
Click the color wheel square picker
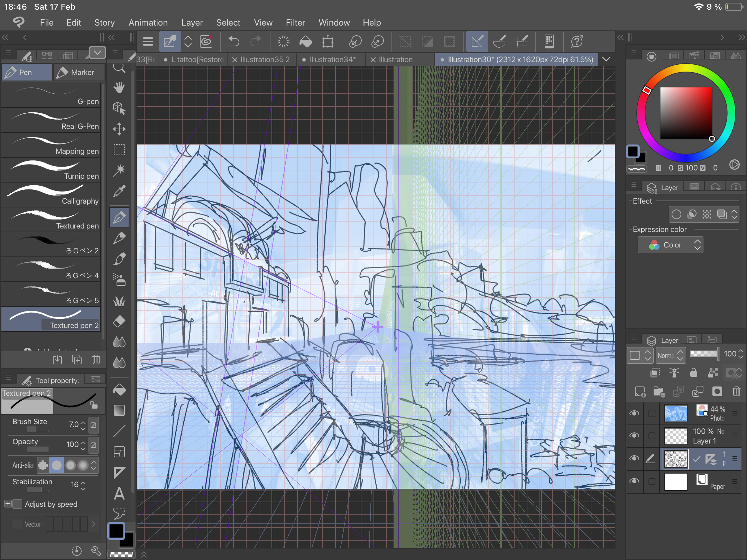click(x=686, y=113)
